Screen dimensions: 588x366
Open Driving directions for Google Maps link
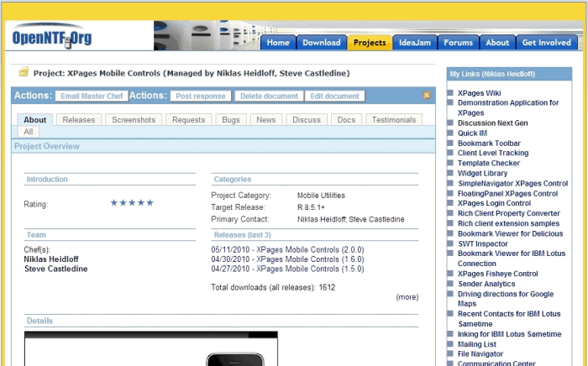(506, 299)
